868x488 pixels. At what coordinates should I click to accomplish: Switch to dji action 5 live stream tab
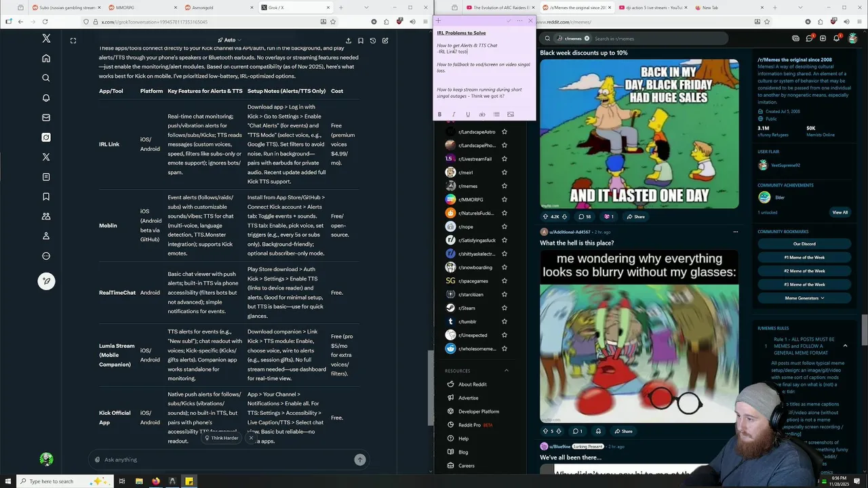[x=652, y=7]
